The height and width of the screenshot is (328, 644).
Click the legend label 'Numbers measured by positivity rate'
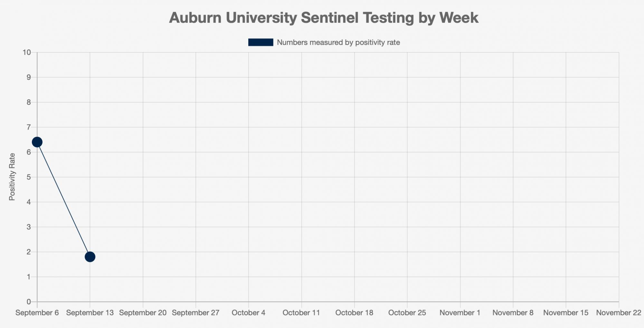pyautogui.click(x=338, y=42)
